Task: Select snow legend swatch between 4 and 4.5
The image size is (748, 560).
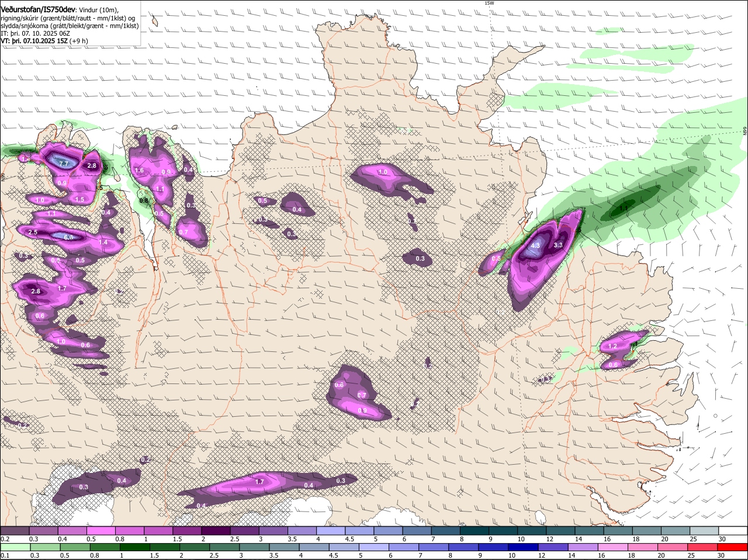Action: [331, 530]
